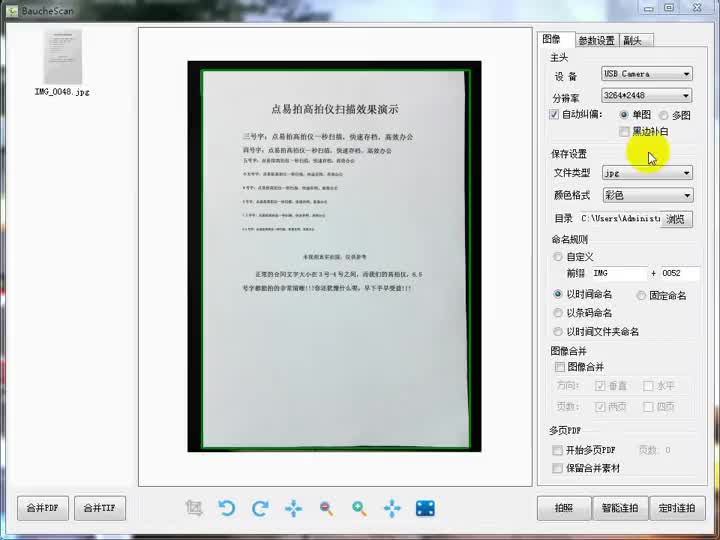Click the 前缀 IMG input field
Image resolution: width=720 pixels, height=540 pixels.
coord(618,273)
